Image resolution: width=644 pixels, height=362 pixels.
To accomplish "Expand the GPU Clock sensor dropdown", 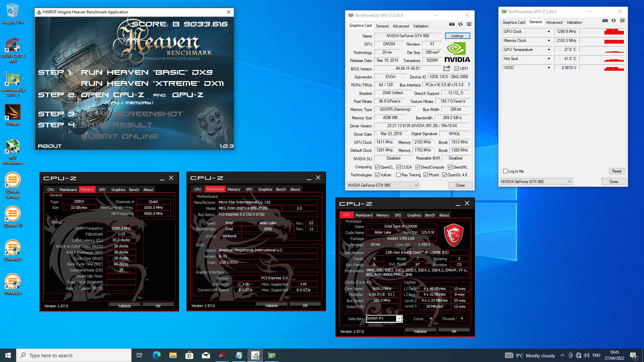I will coord(549,32).
